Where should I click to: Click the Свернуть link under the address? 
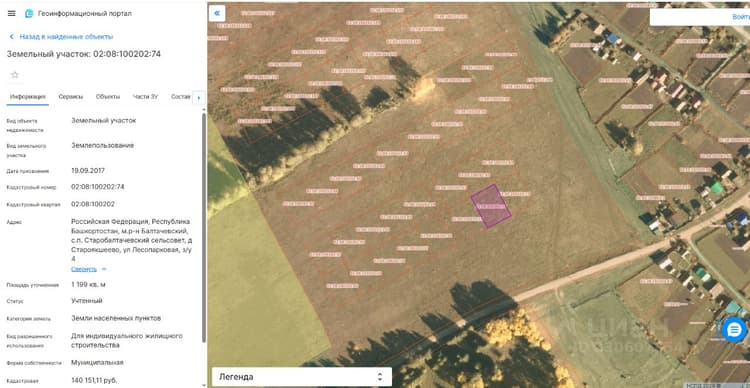84,269
